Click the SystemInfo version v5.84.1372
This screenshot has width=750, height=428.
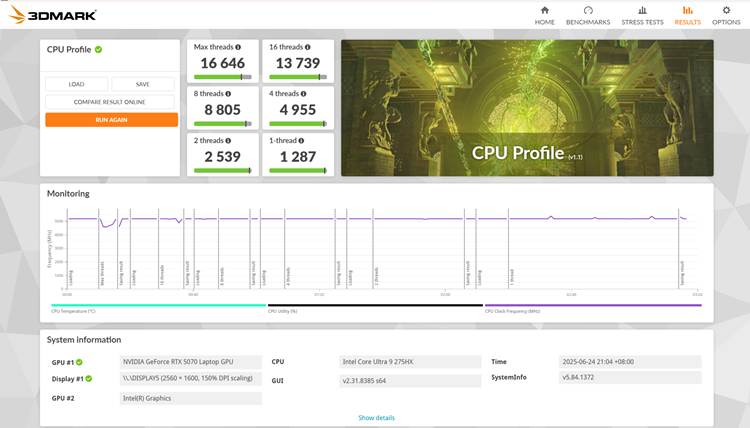tap(630, 377)
